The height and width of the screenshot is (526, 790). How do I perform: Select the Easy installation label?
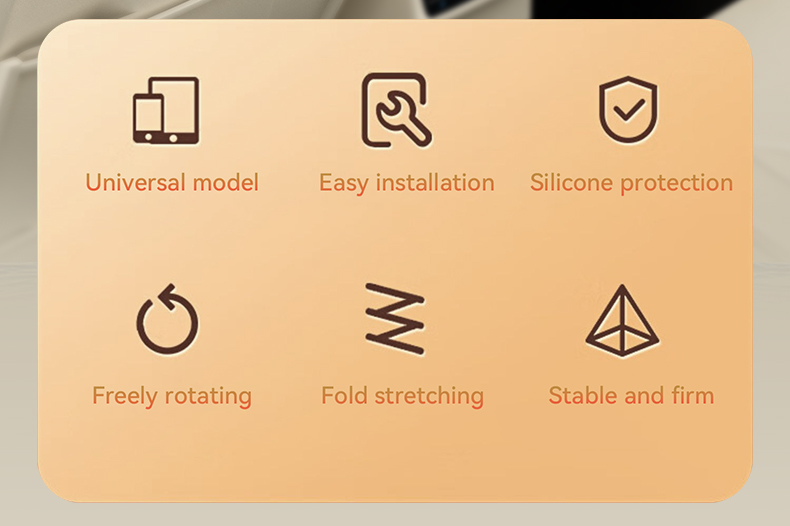tap(407, 183)
